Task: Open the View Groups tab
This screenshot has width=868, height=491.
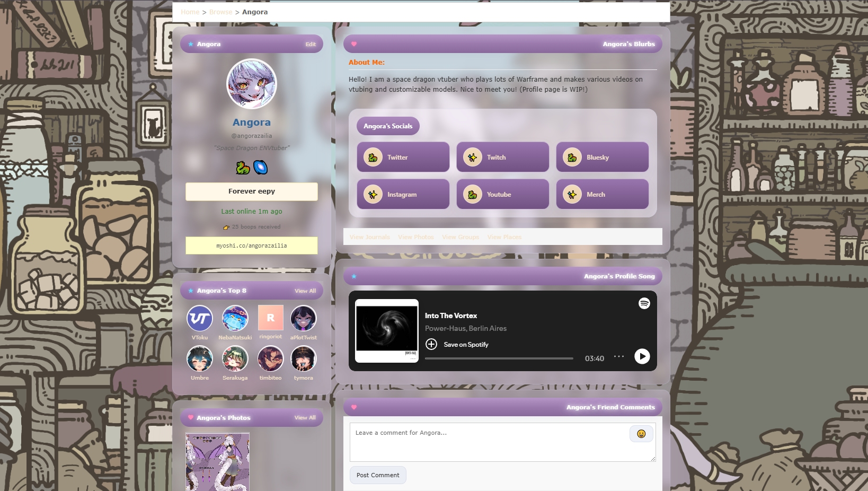Action: tap(460, 237)
